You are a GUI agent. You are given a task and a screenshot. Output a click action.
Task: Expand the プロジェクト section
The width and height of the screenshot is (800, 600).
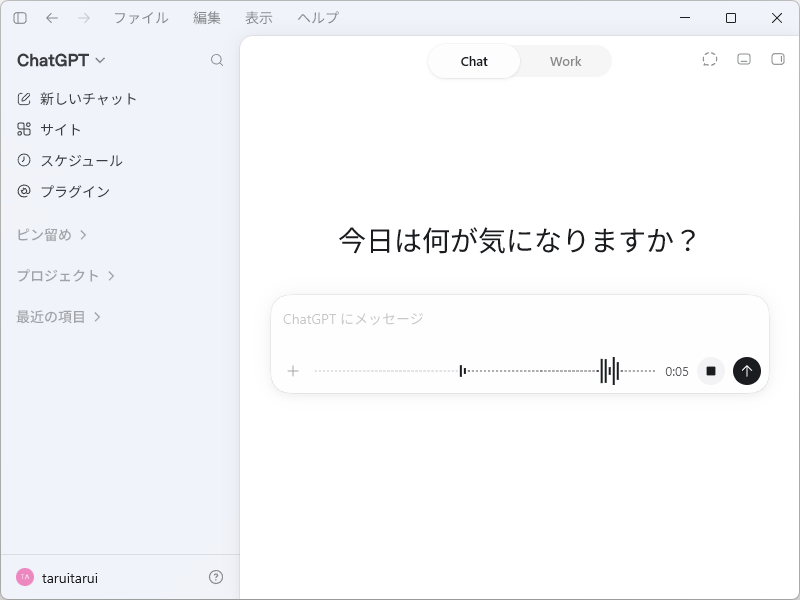(x=65, y=276)
